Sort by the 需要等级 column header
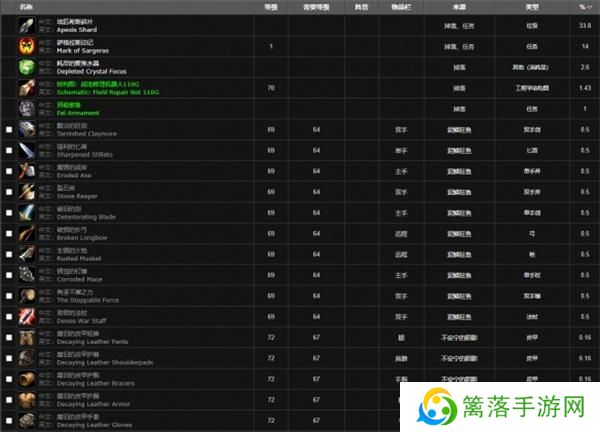The image size is (600, 432). click(316, 7)
